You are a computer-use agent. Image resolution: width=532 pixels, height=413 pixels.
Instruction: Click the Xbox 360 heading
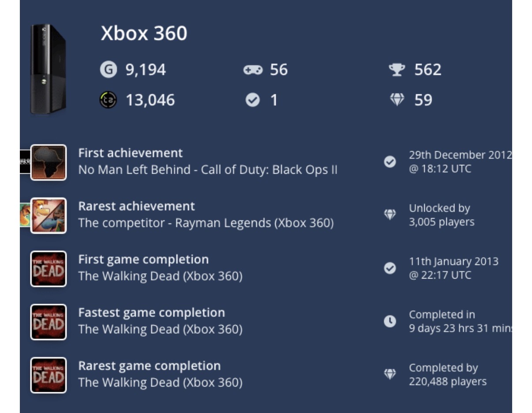(x=144, y=34)
